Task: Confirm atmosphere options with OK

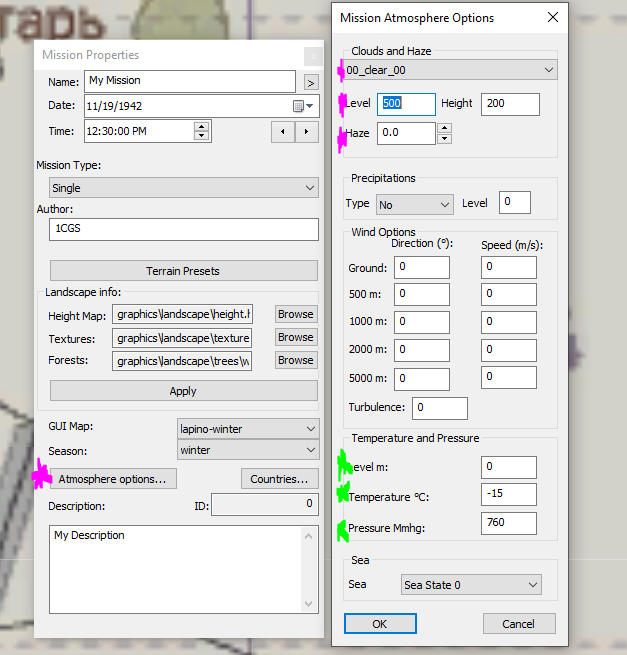Action: 380,624
